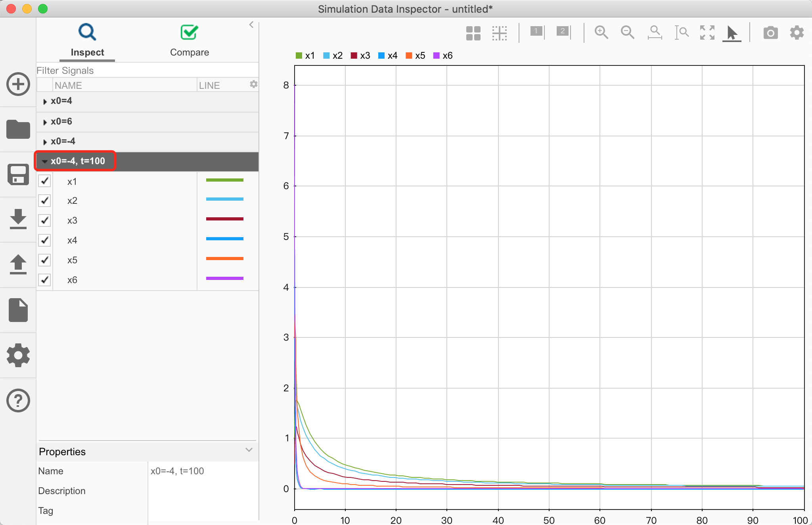Uncheck the x1 signal checkbox
This screenshot has width=812, height=525.
pyautogui.click(x=44, y=181)
